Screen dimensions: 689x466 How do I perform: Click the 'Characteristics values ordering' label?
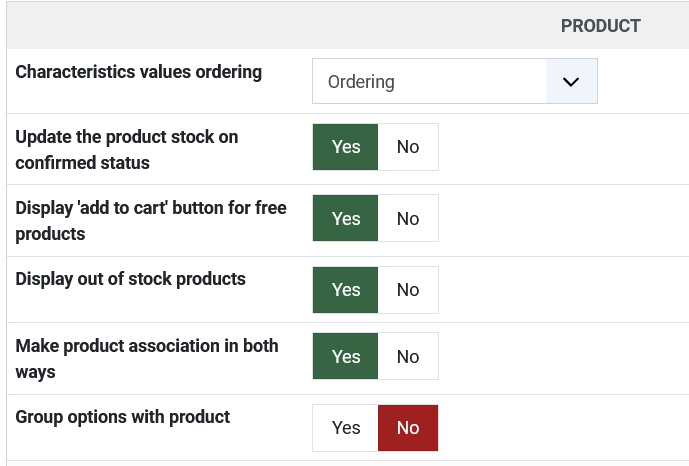139,72
